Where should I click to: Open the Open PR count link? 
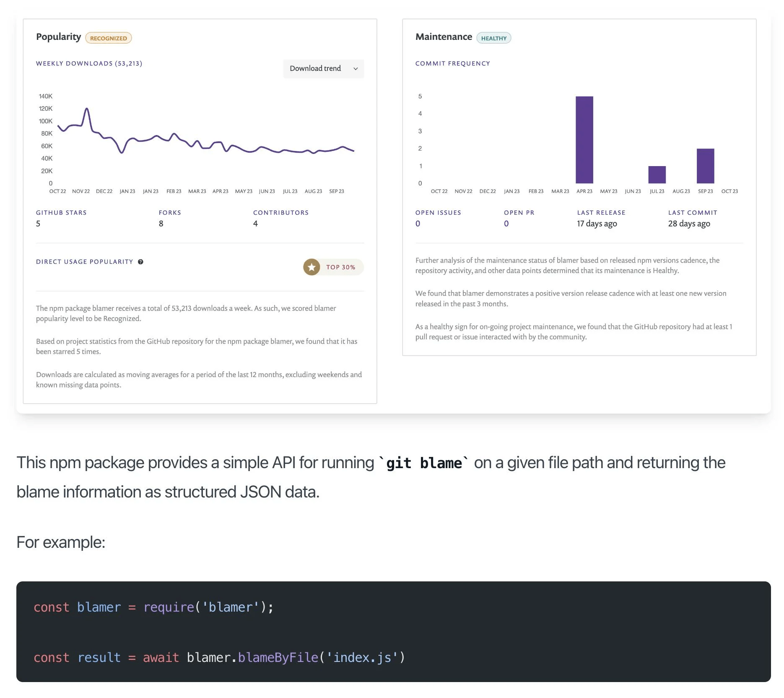[506, 224]
